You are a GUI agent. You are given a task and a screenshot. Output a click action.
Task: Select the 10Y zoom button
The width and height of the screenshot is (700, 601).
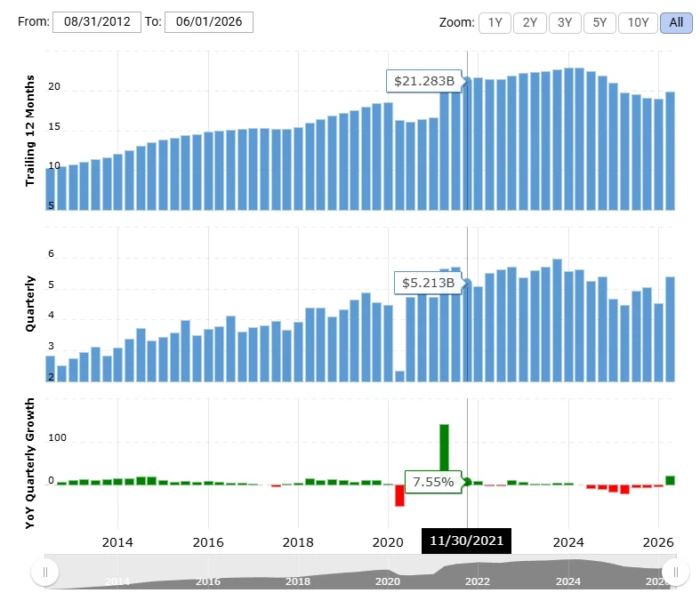pyautogui.click(x=638, y=23)
